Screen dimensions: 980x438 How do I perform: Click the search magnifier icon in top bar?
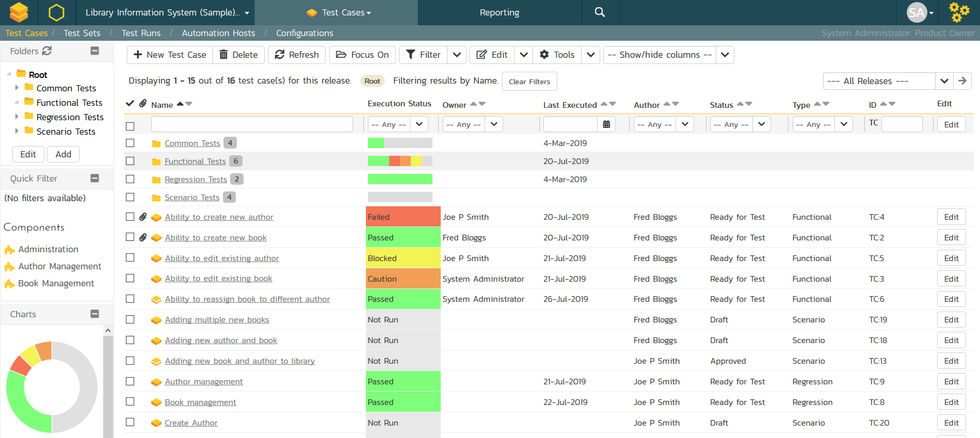point(600,12)
